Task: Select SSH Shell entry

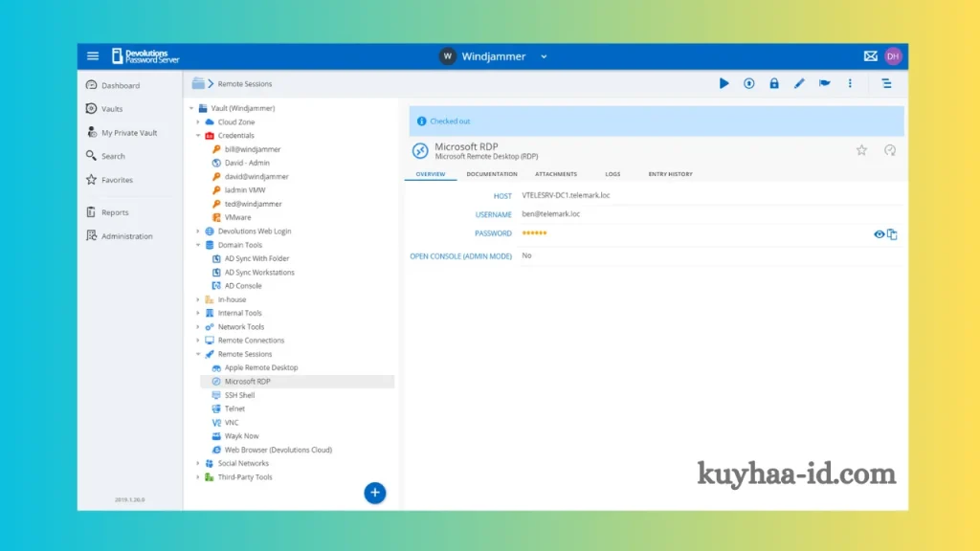Action: tap(239, 395)
